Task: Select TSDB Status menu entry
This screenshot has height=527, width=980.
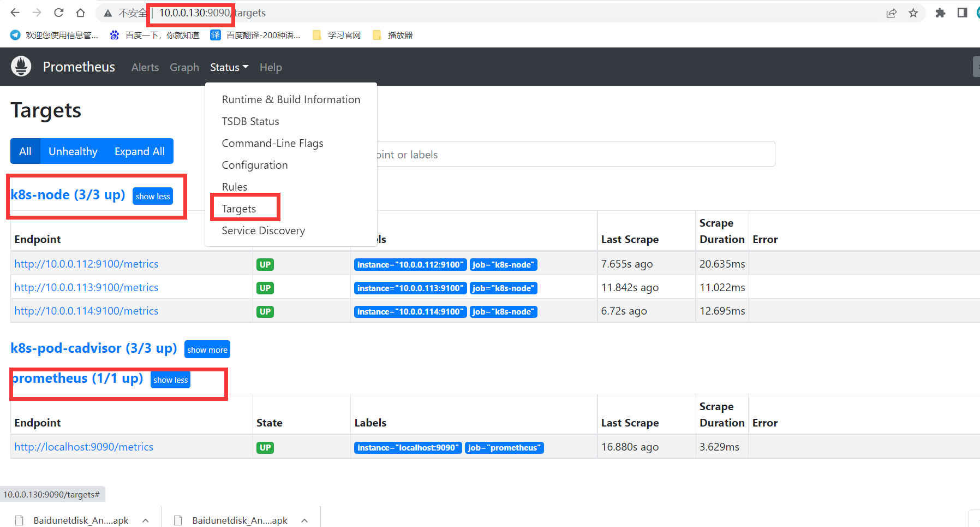Action: point(291,121)
